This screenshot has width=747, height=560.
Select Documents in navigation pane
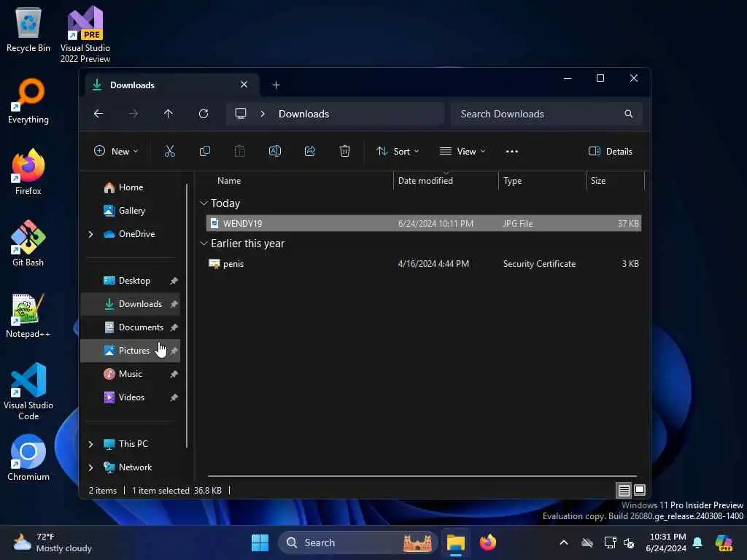(131, 327)
